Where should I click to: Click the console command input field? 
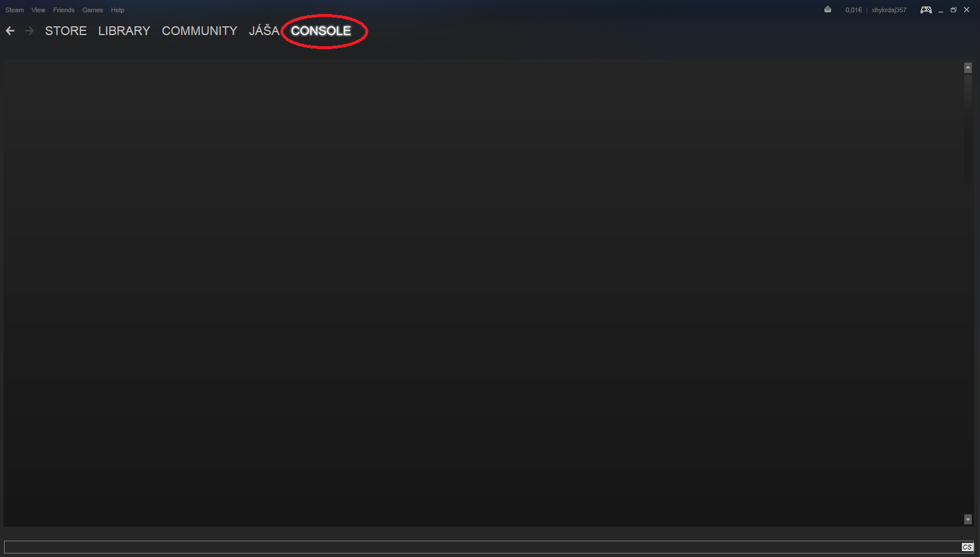(483, 547)
